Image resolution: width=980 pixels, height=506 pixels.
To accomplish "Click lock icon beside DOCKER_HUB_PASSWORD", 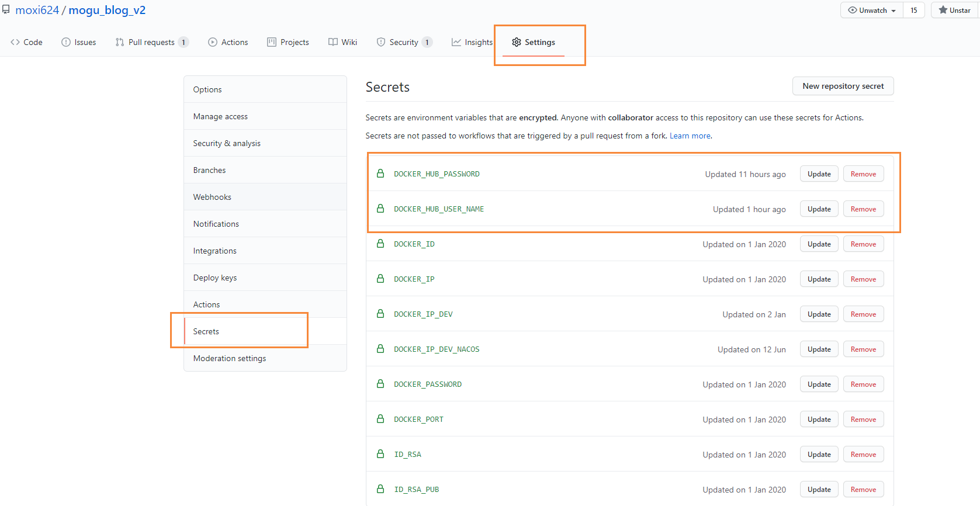I will (380, 174).
